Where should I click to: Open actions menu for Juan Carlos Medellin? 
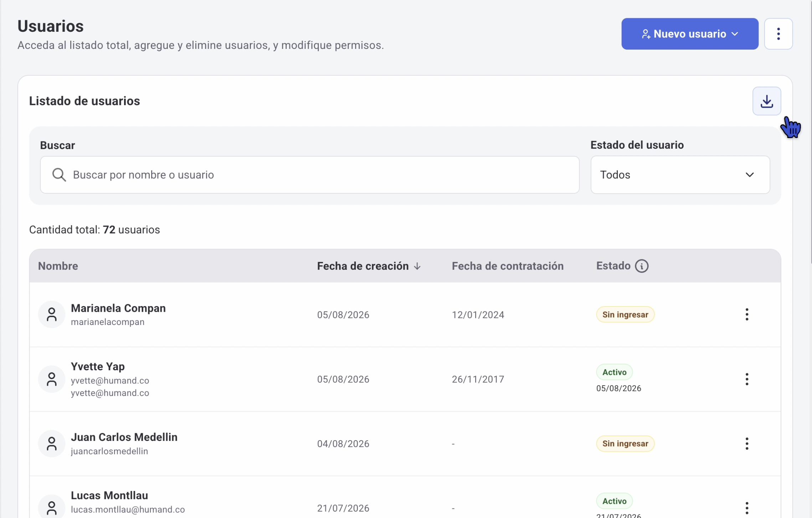pos(746,443)
